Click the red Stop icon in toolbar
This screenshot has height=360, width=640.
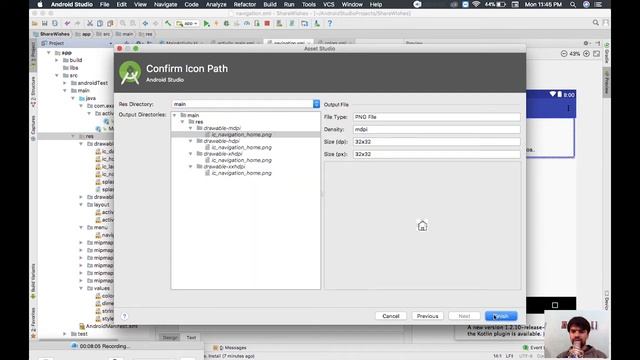click(267, 24)
